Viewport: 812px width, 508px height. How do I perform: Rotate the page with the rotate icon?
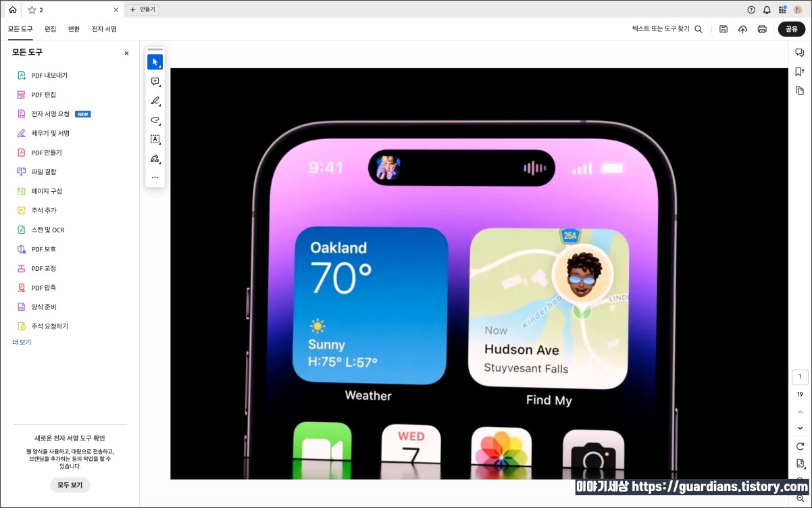(x=800, y=446)
